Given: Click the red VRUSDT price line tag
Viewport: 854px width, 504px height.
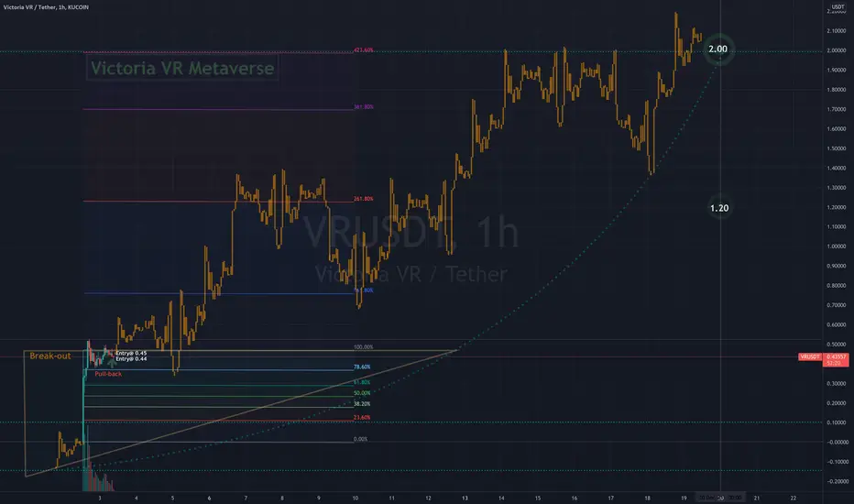Looking at the screenshot, I should pyautogui.click(x=810, y=356).
